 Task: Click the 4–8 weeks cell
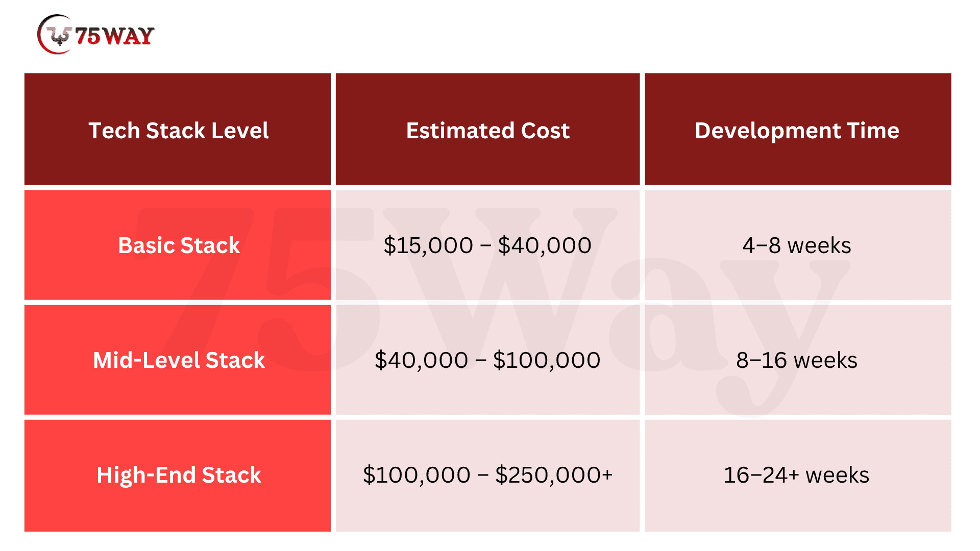coord(797,245)
